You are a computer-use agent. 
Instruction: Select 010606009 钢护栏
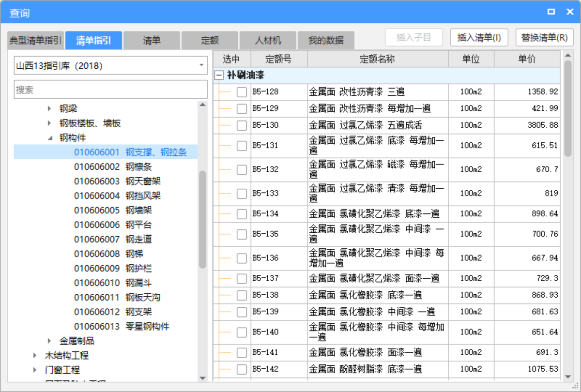point(113,269)
